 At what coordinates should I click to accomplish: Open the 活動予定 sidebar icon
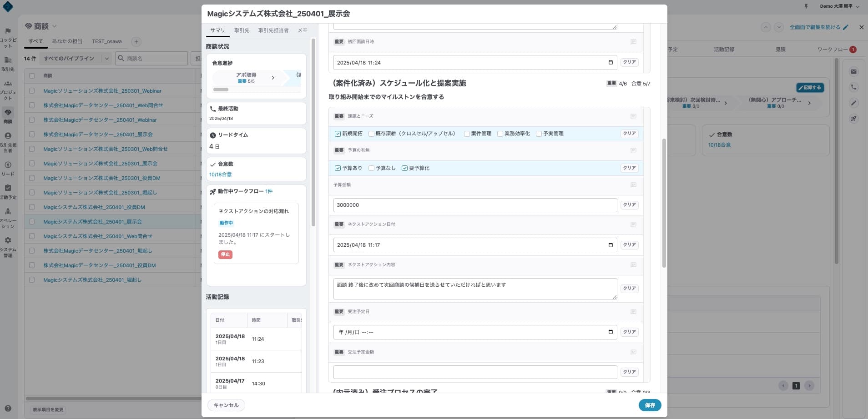[x=8, y=188]
